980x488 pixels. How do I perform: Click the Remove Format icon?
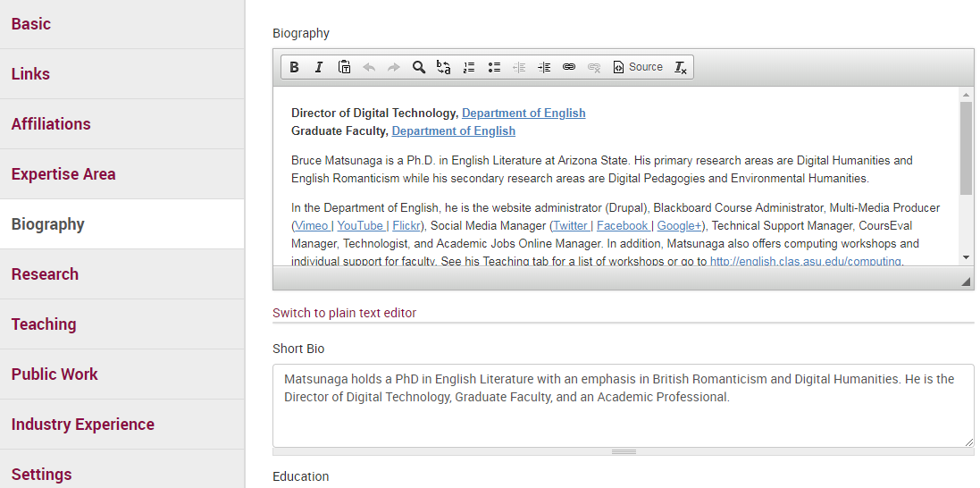coord(681,67)
